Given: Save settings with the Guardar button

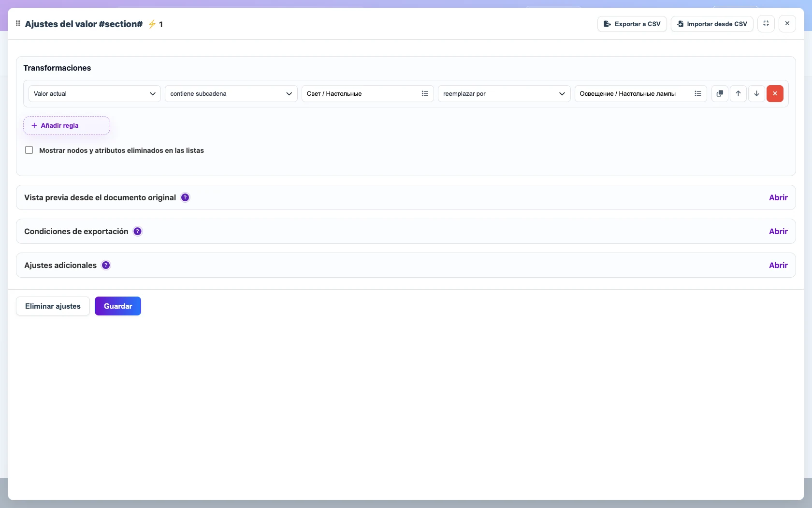Looking at the screenshot, I should click(118, 306).
